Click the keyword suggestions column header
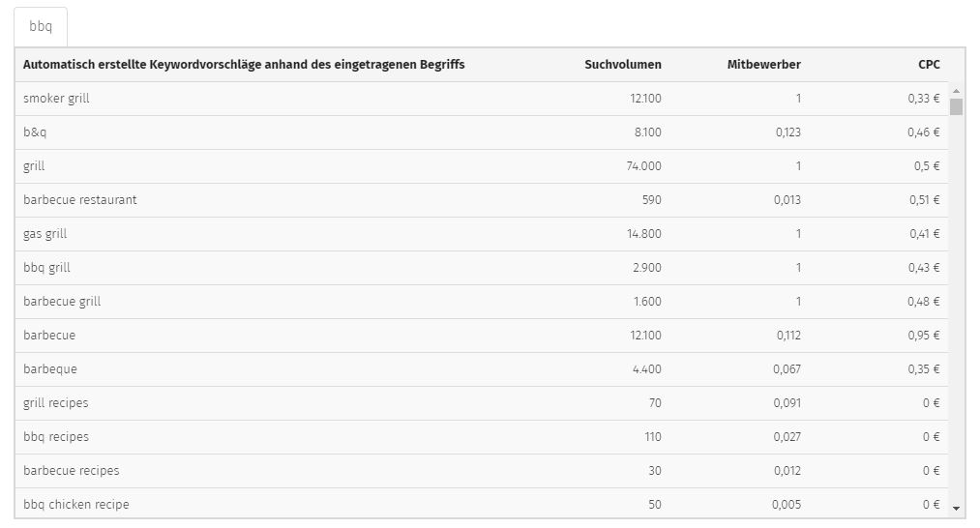980x528 pixels. click(244, 65)
